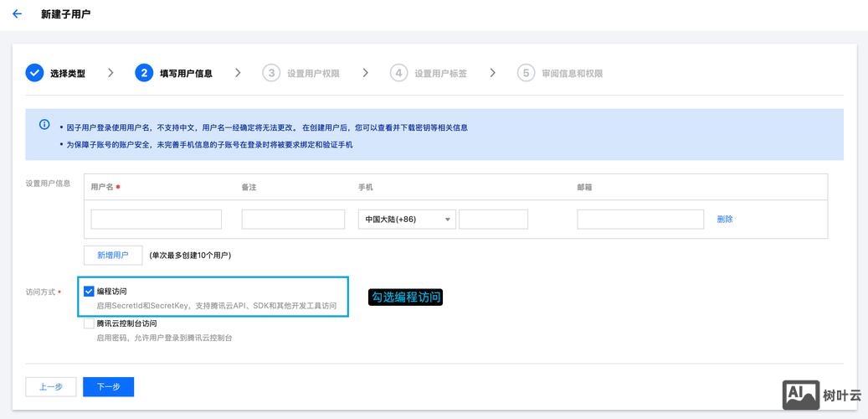The width and height of the screenshot is (868, 419).
Task: Click the 新建子用户 page title
Action: [66, 14]
